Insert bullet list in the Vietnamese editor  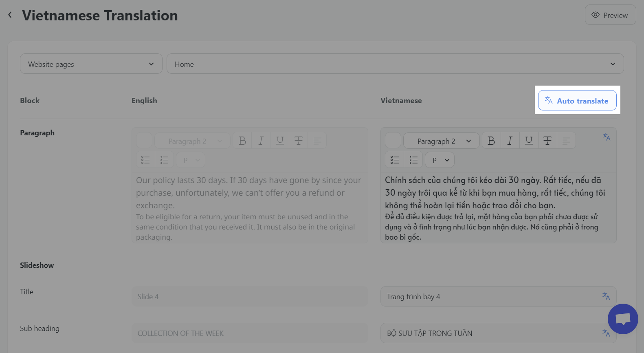(x=394, y=160)
